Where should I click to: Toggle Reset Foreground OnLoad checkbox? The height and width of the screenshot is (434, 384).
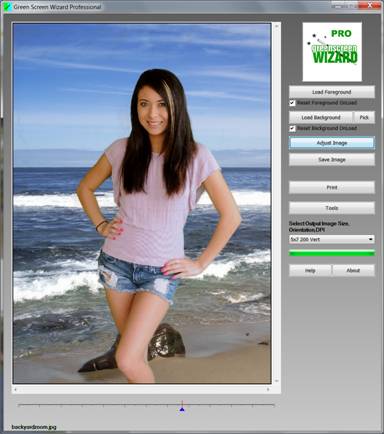pyautogui.click(x=292, y=103)
